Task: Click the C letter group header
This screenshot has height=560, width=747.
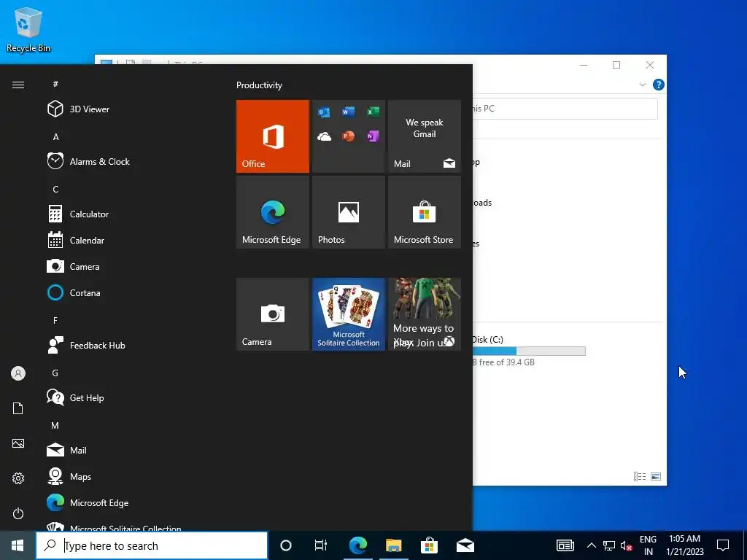Action: tap(55, 189)
